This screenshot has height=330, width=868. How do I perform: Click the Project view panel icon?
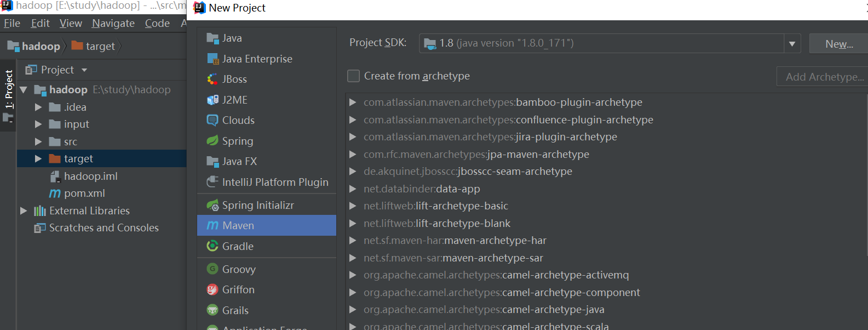(x=31, y=70)
